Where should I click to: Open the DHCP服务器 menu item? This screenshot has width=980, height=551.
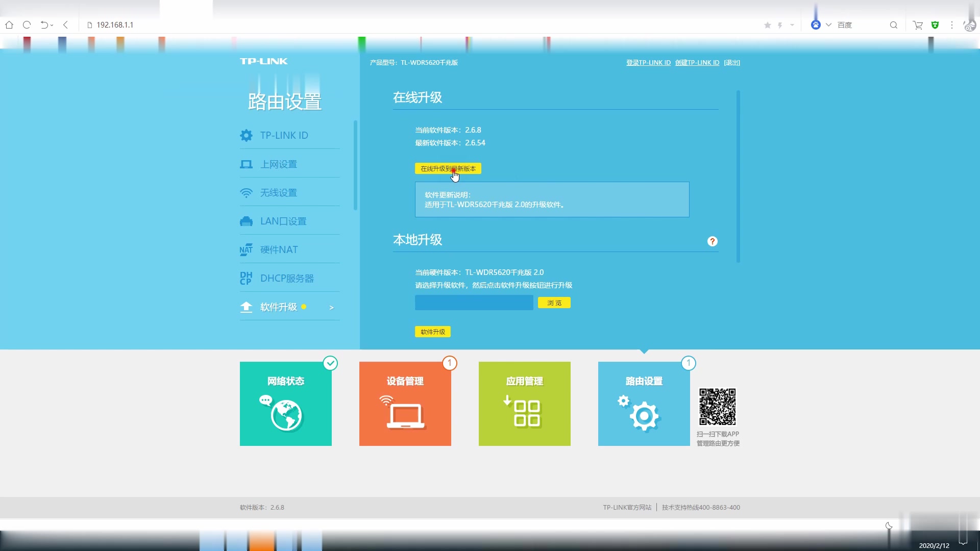point(290,278)
